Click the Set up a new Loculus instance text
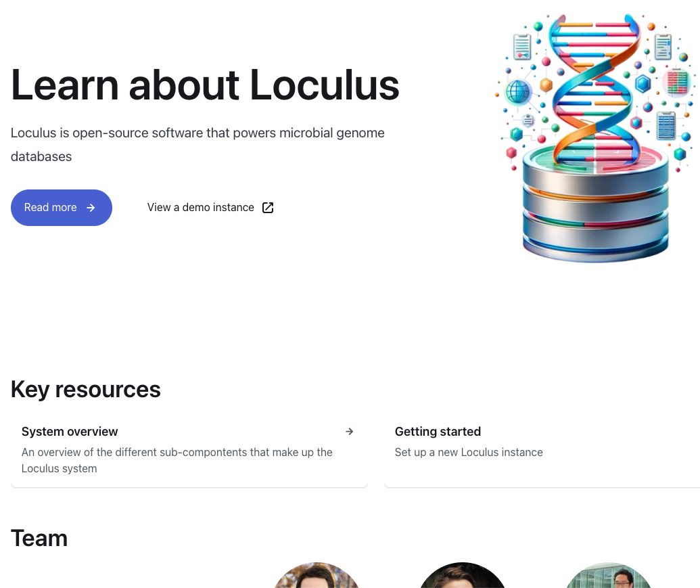This screenshot has height=588, width=700. pos(469,452)
